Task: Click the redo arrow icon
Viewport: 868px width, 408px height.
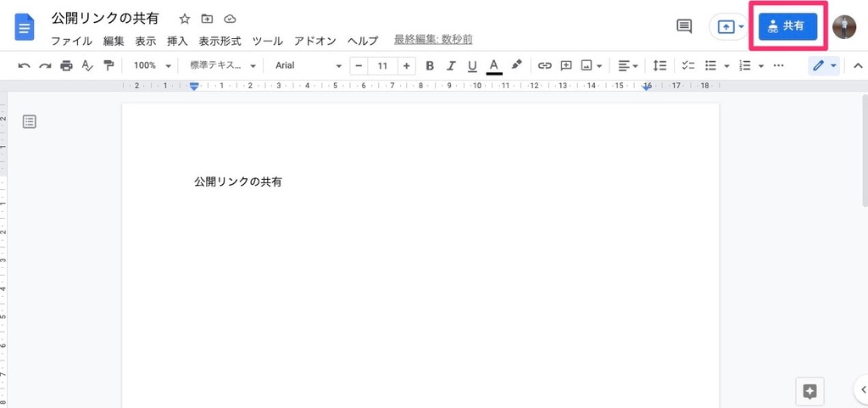Action: [x=45, y=66]
